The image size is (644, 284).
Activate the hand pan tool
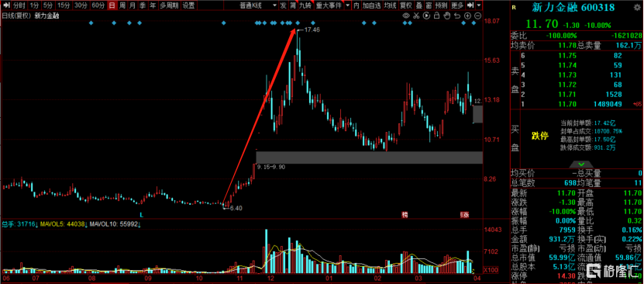point(447,16)
